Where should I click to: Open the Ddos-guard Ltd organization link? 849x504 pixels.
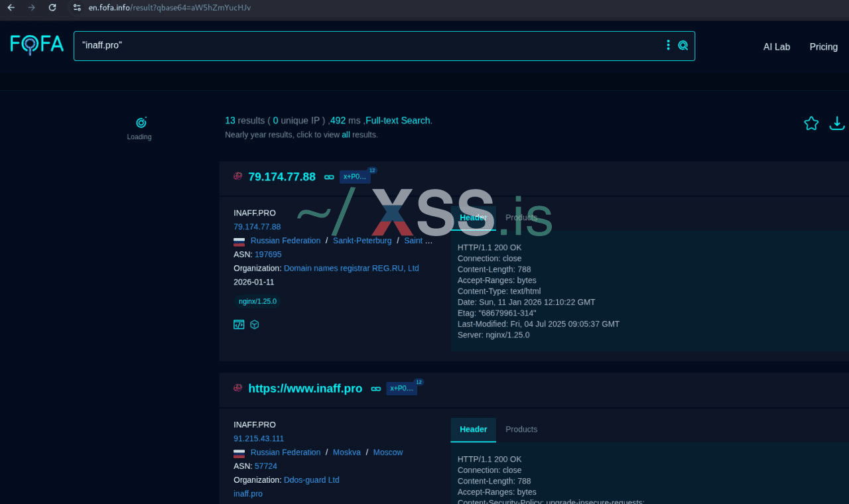click(312, 480)
